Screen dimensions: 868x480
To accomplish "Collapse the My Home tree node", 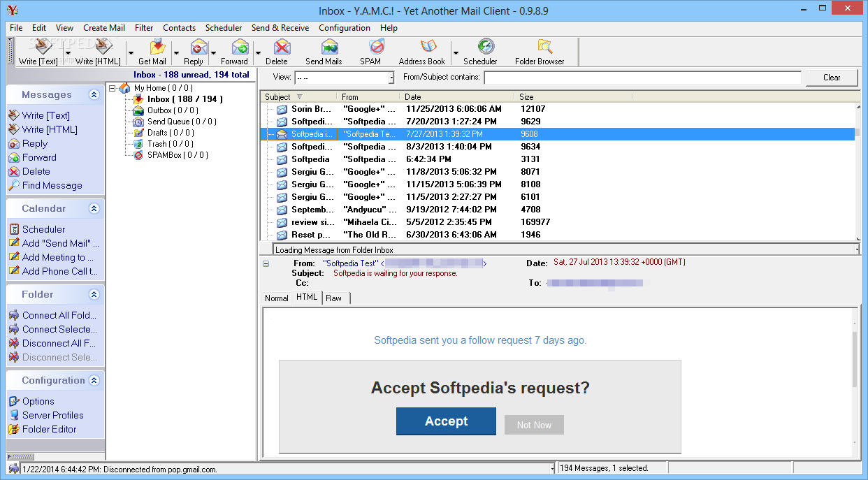I will [112, 88].
